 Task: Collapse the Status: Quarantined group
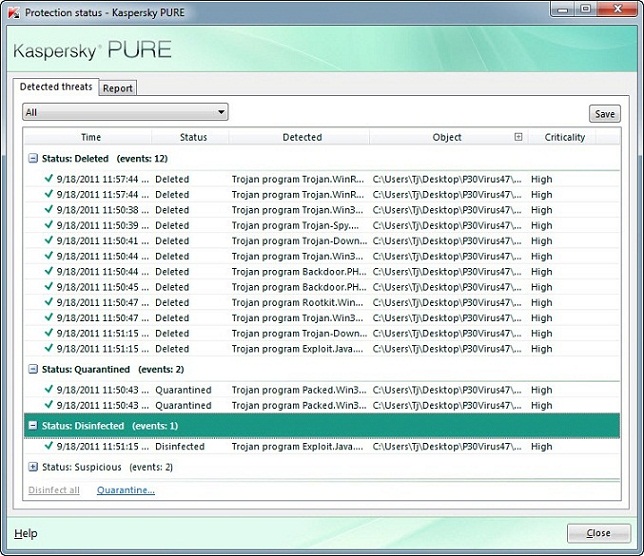coord(32,369)
